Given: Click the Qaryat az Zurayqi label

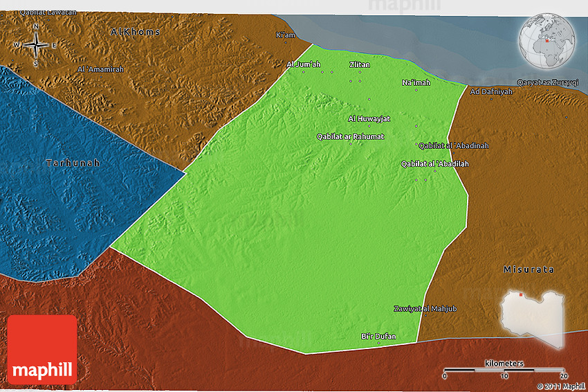Looking at the screenshot, I should pos(547,82).
